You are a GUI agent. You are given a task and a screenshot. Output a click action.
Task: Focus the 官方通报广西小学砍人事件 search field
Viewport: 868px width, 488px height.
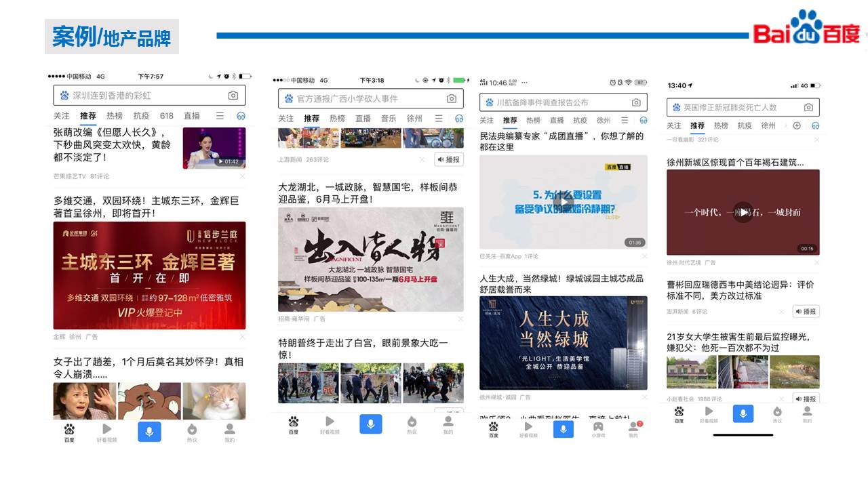click(371, 99)
